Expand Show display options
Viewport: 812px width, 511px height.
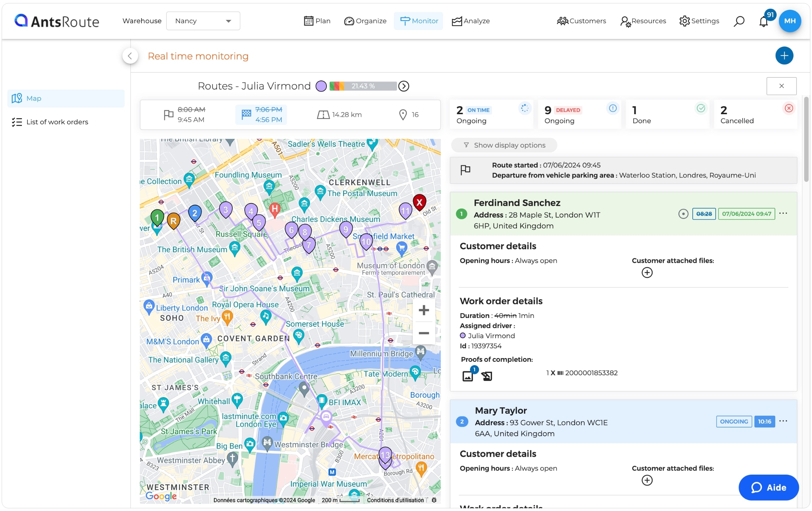pos(504,145)
